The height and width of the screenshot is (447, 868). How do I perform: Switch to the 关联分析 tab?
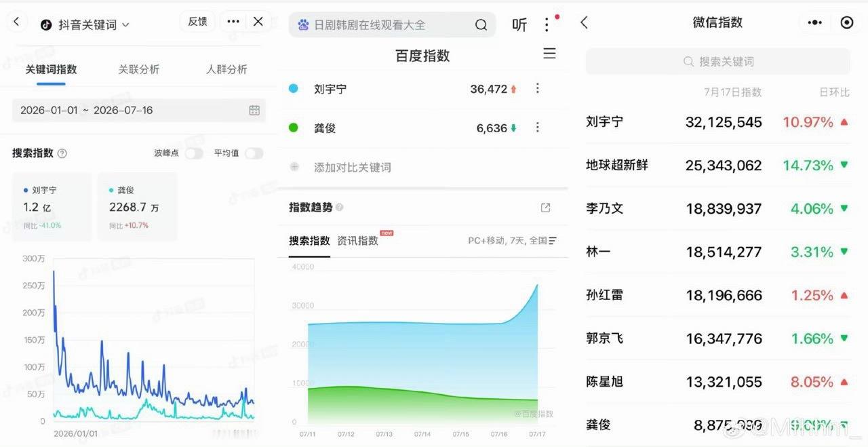coord(139,69)
